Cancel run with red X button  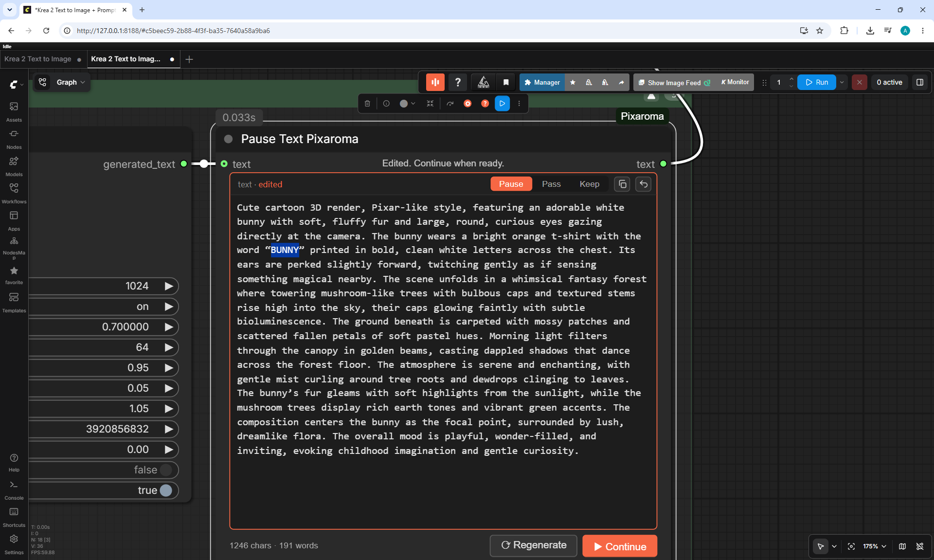[x=859, y=82]
